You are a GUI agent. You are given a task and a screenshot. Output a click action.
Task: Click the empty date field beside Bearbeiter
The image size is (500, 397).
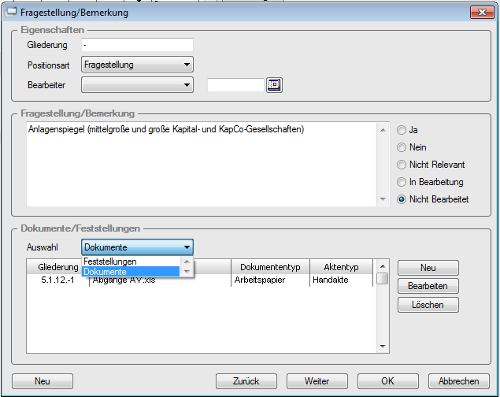[x=236, y=85]
